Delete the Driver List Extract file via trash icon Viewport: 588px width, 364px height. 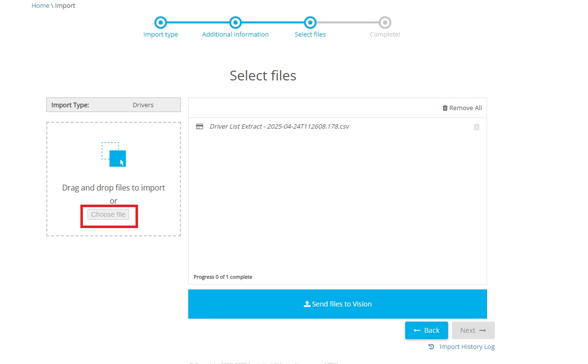477,127
